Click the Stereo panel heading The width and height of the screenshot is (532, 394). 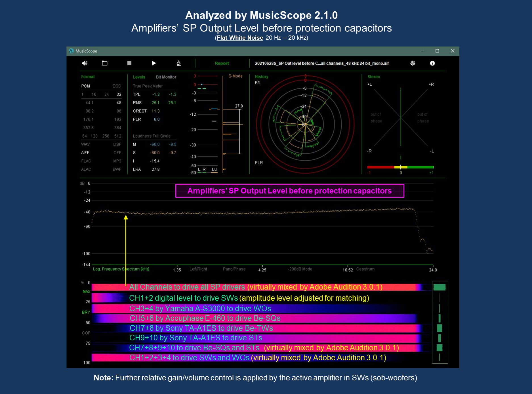374,77
